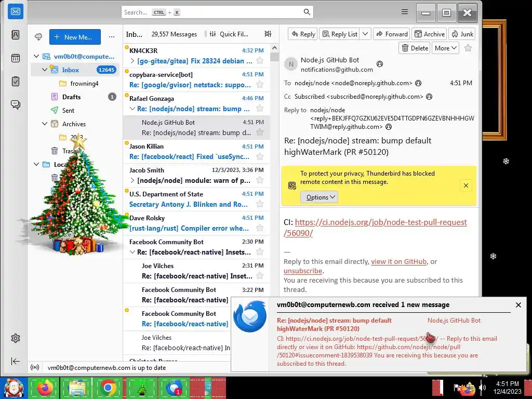
Task: Open message list display options
Action: tap(268, 34)
